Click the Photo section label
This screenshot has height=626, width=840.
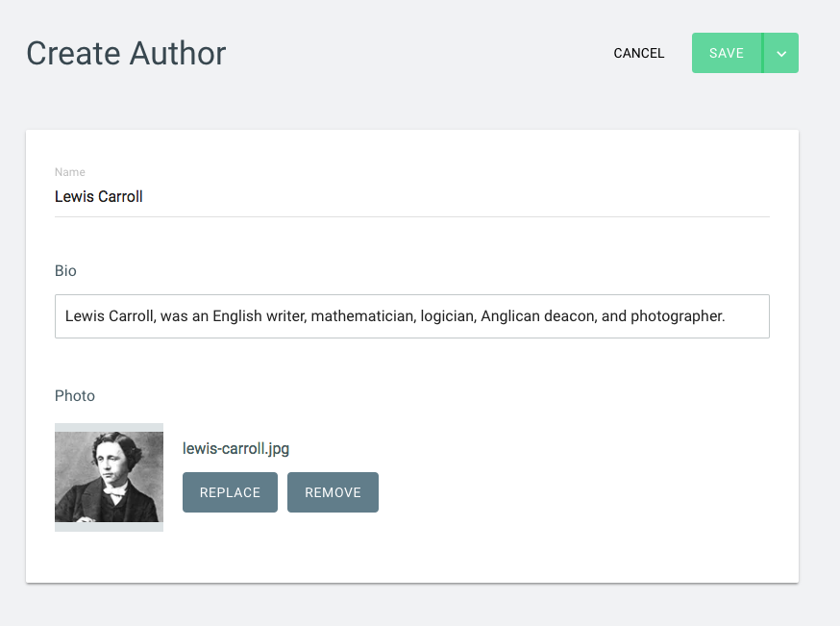(74, 395)
